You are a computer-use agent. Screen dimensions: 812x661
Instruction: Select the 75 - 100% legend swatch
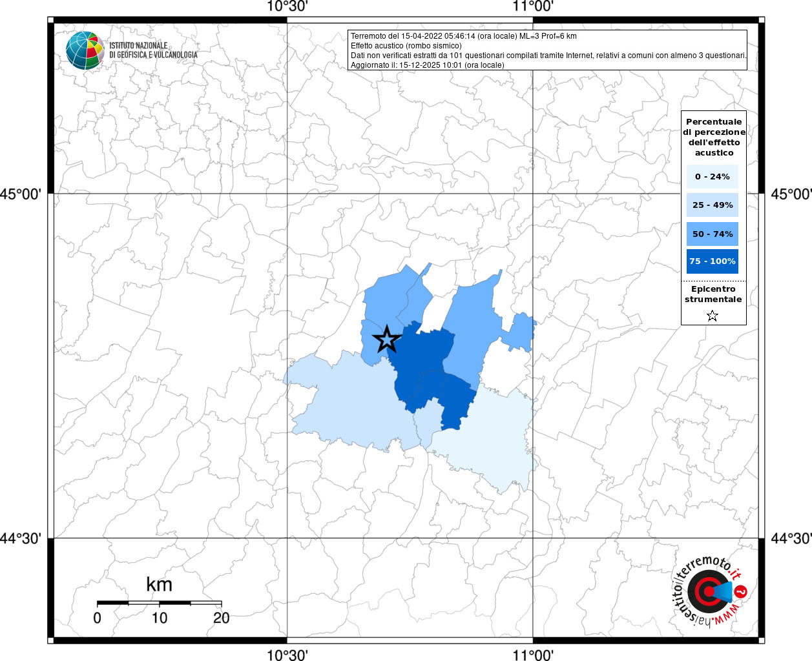coord(713,261)
